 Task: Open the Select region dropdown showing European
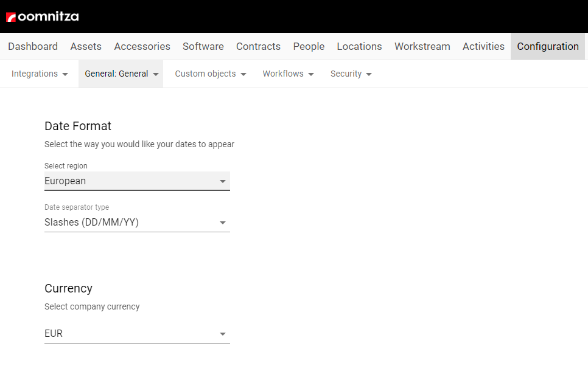(137, 181)
